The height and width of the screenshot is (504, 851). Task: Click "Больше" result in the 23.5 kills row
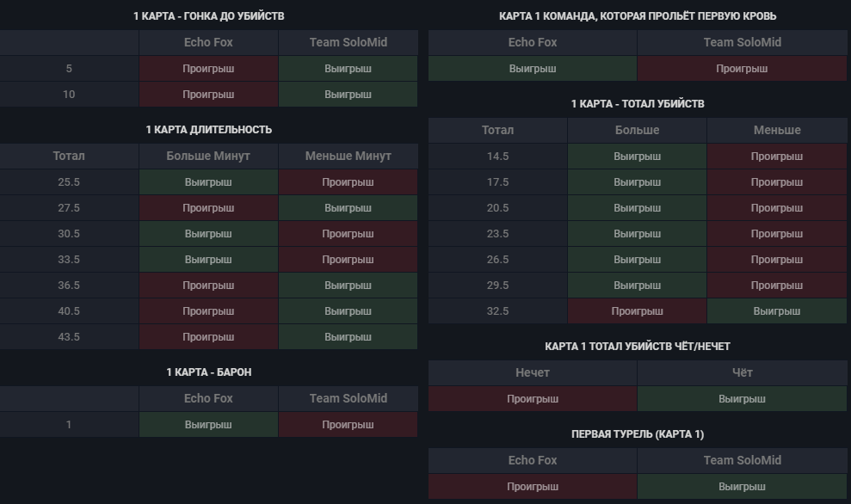tap(637, 234)
